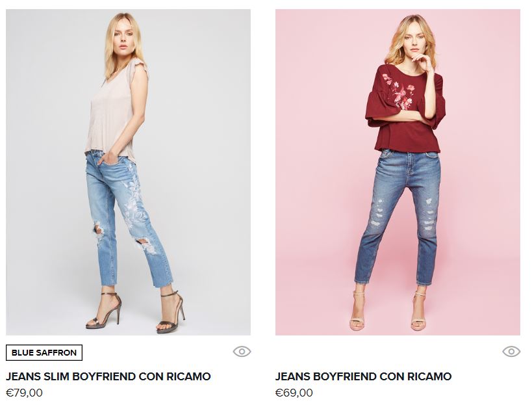Screen dimensions: 532x405
Task: Open quick view for the €69,00 jeans
Action: pyautogui.click(x=511, y=351)
